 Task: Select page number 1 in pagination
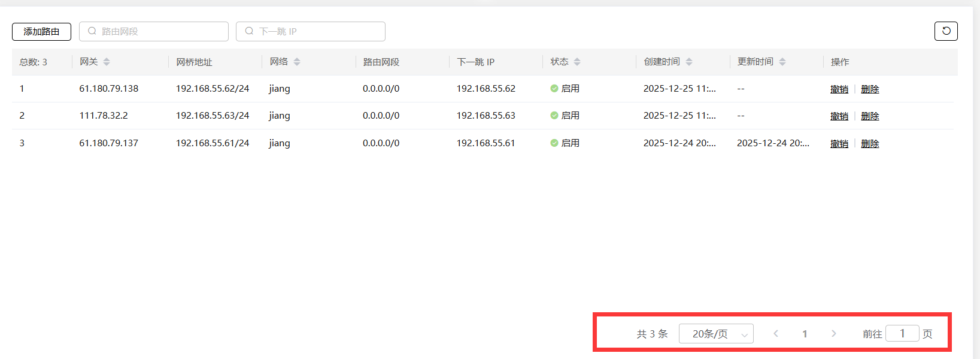click(x=805, y=334)
